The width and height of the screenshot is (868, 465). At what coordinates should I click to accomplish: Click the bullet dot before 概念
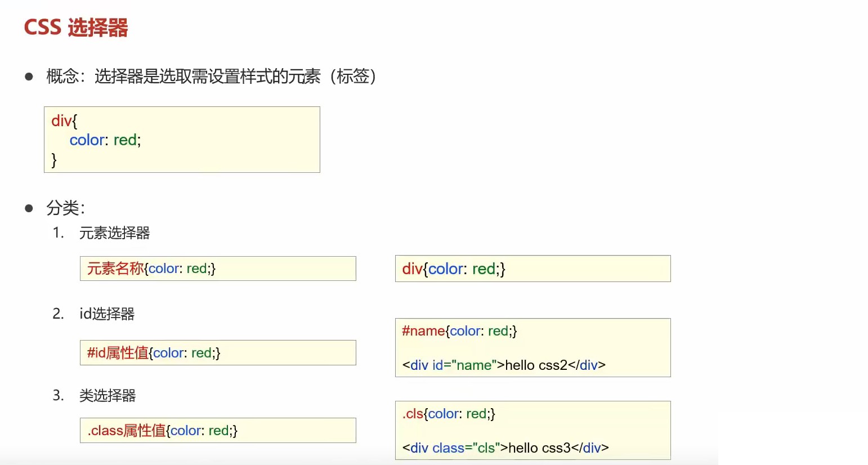click(x=29, y=77)
